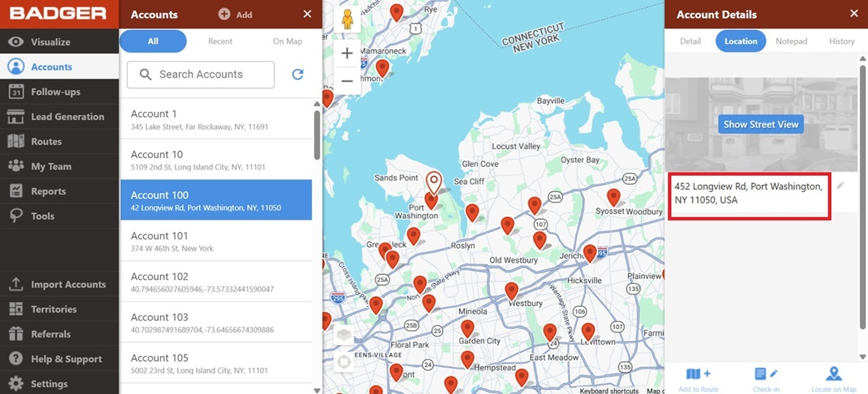Viewport: 868px width, 394px height.
Task: Refresh the accounts list
Action: coord(297,74)
